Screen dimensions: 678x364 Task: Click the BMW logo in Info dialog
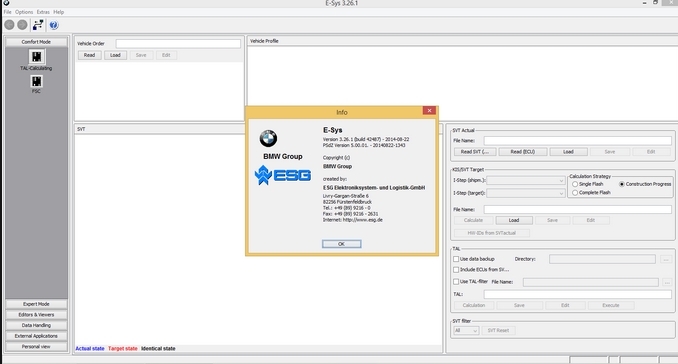pyautogui.click(x=268, y=138)
